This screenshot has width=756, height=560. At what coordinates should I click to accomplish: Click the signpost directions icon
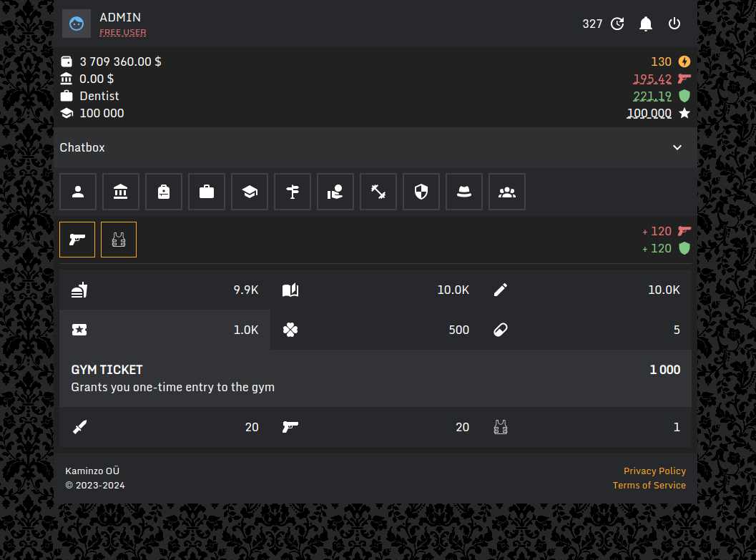[293, 192]
